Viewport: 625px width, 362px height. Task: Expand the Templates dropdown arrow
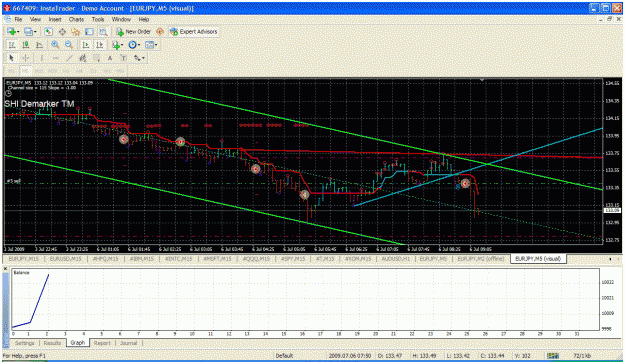point(156,45)
